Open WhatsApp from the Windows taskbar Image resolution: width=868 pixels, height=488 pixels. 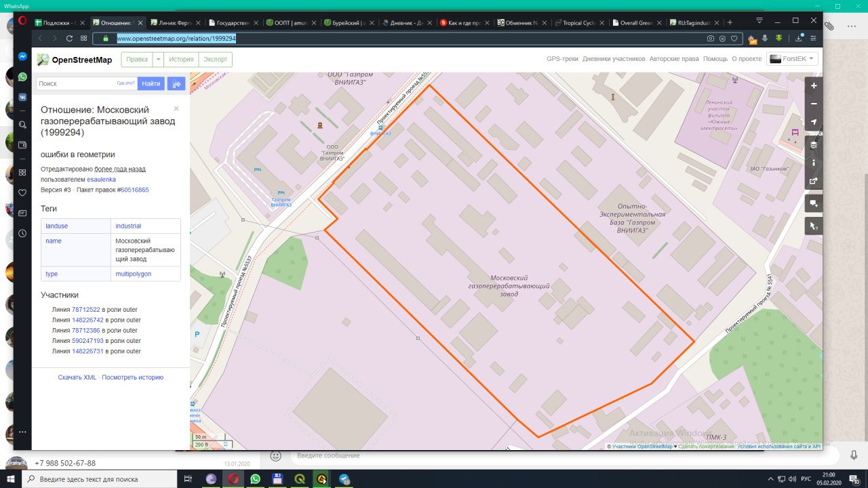point(255,479)
